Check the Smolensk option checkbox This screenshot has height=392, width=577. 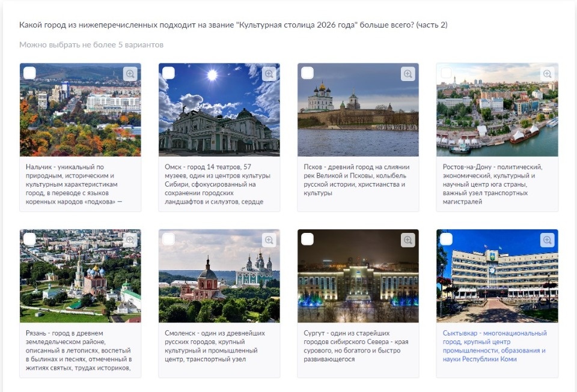169,240
